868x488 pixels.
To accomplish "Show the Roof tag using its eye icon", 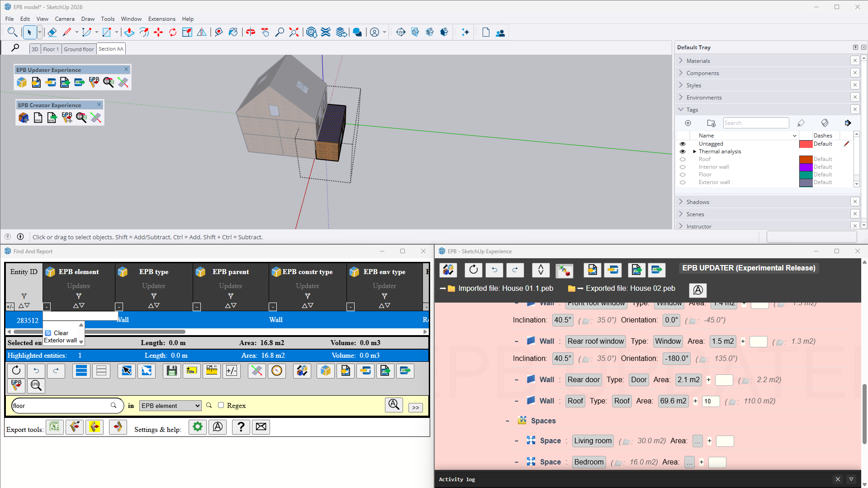I will [683, 159].
